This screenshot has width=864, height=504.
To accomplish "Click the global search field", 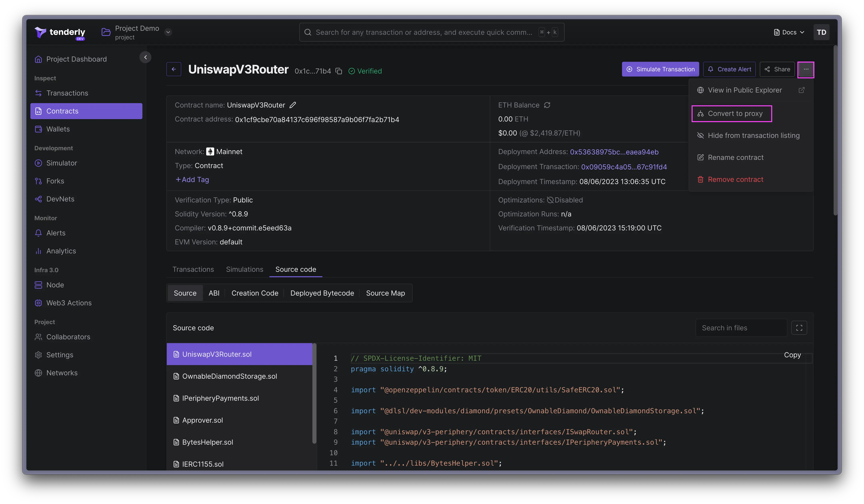I will coord(432,32).
